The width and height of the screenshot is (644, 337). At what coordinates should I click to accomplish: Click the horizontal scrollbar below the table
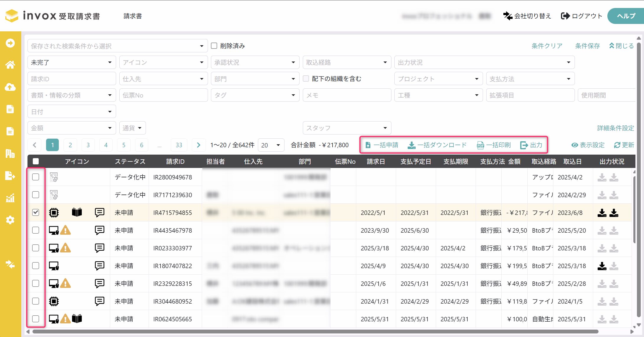[x=315, y=332]
